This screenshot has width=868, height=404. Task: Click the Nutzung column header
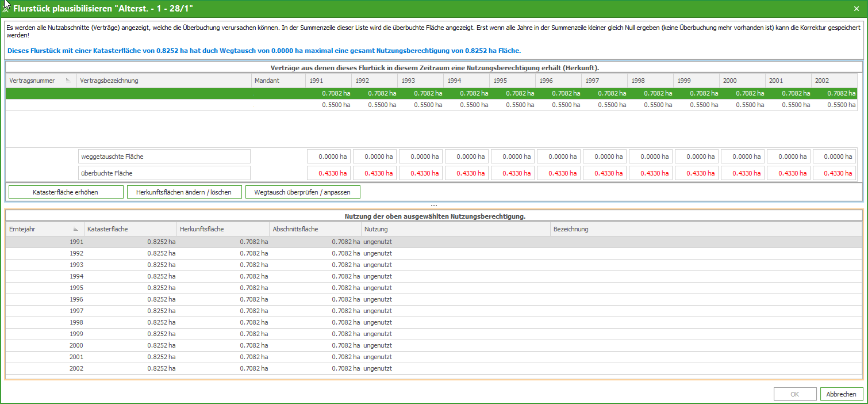(x=455, y=230)
